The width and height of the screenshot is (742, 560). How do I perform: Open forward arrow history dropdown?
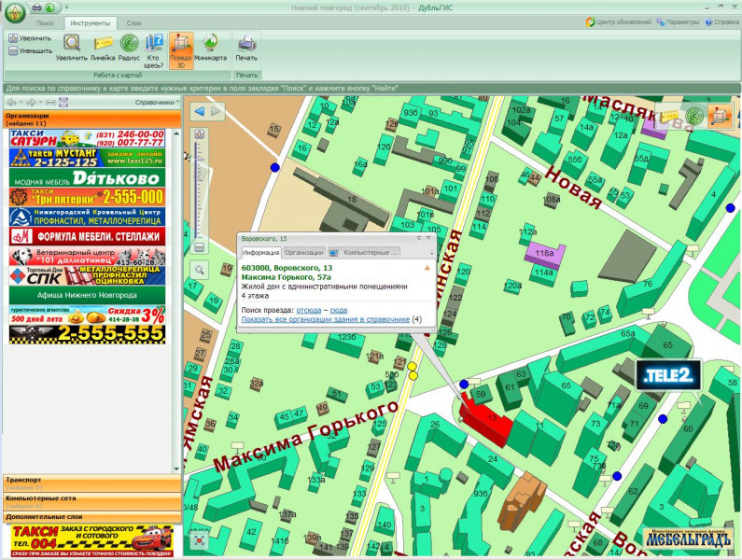(41, 103)
